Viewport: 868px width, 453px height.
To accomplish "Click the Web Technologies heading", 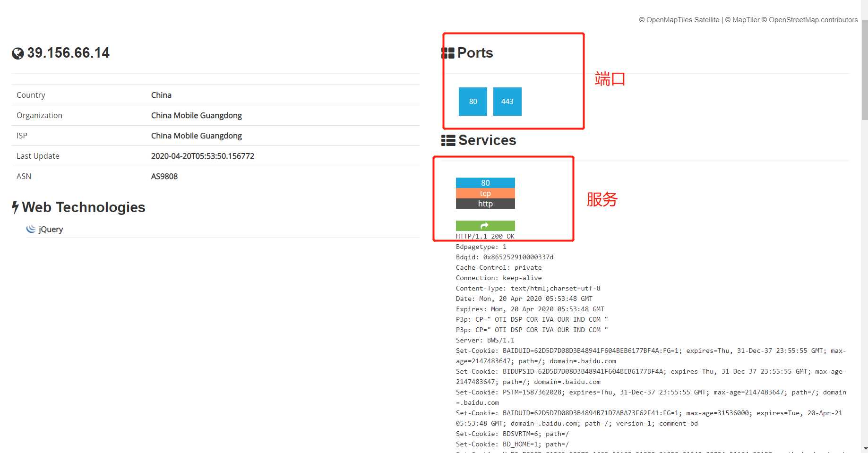I will 84,207.
